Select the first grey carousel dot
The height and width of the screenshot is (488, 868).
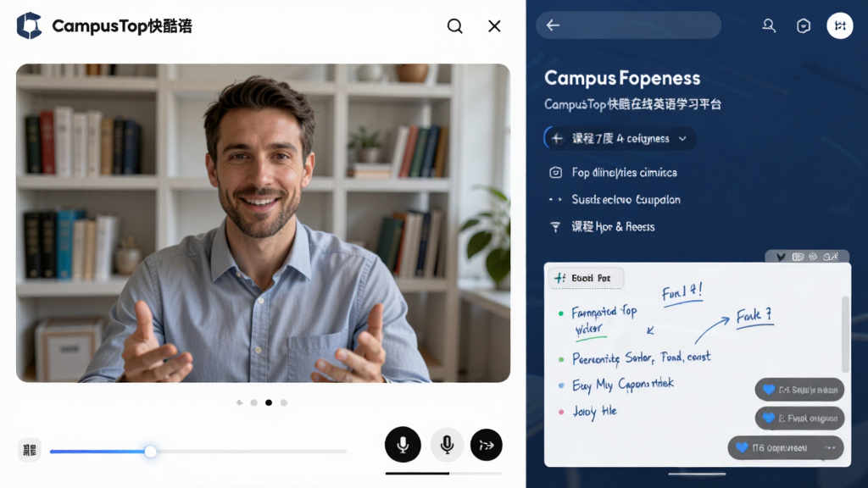click(253, 402)
